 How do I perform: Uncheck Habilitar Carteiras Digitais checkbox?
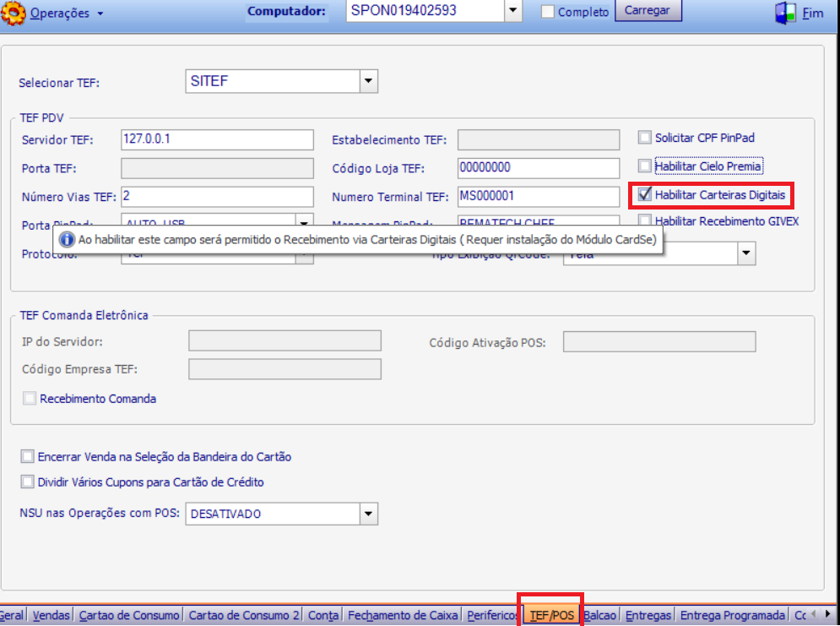(x=644, y=194)
